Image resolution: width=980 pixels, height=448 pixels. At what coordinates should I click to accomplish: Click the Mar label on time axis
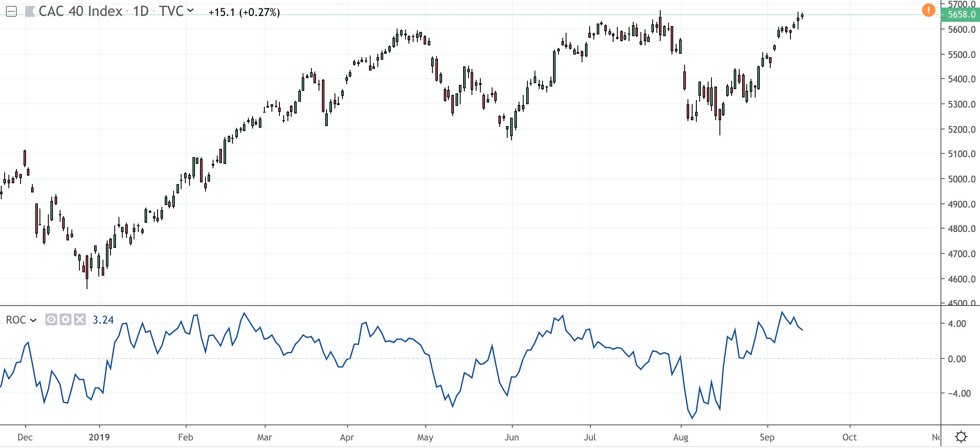coord(265,437)
